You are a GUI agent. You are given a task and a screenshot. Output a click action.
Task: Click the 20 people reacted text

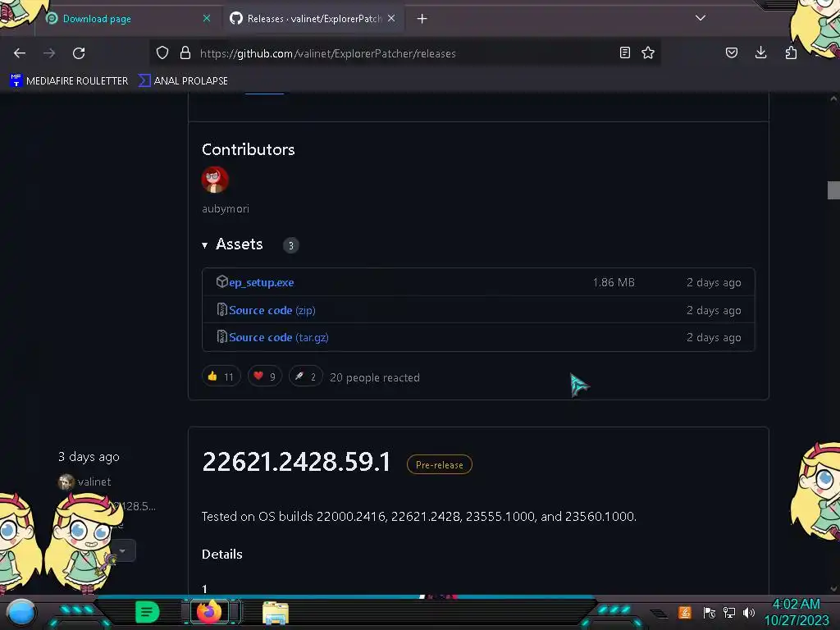point(374,377)
